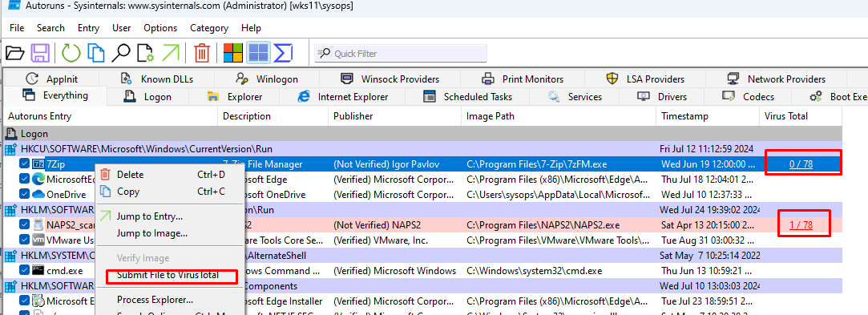The width and height of the screenshot is (868, 315).
Task: Choose Jump to Image in context menu
Action: click(151, 233)
